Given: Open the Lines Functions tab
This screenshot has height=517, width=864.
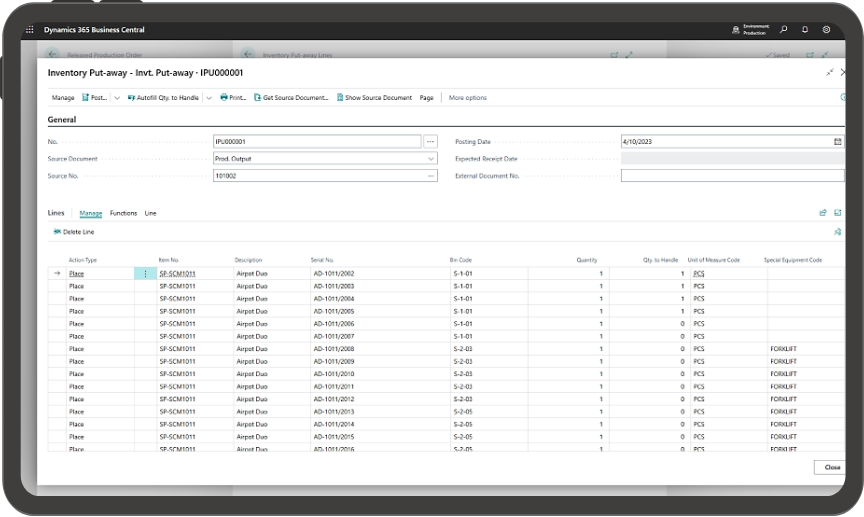Looking at the screenshot, I should click(x=123, y=213).
